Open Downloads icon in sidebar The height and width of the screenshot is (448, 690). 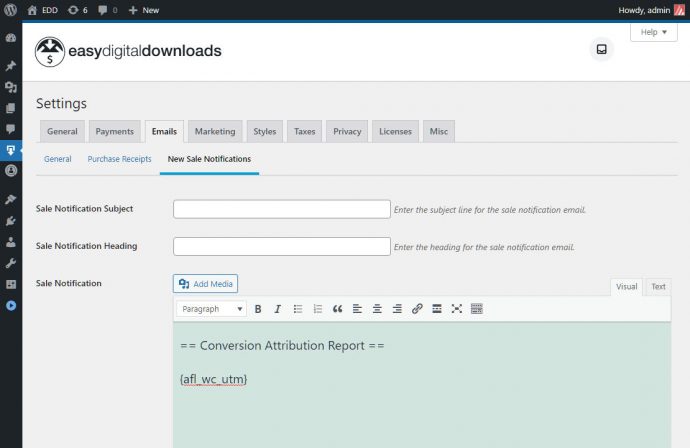tap(11, 151)
